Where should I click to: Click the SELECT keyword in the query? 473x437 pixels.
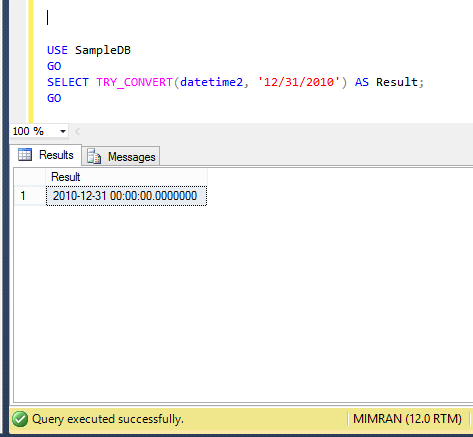68,82
